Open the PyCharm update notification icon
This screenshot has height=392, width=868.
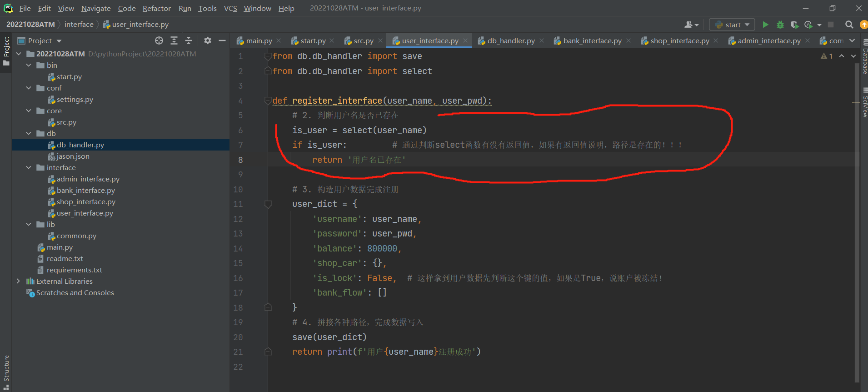(x=864, y=25)
